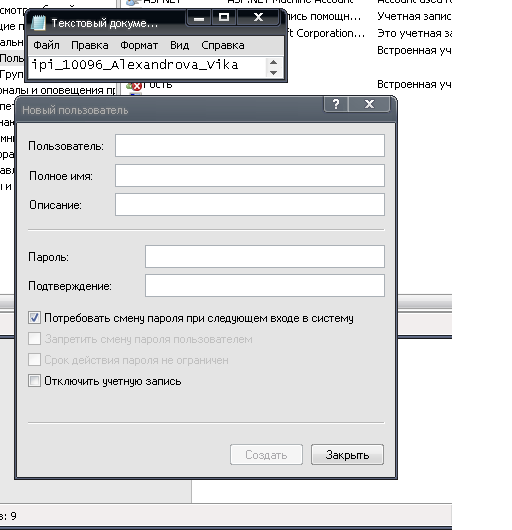Click the Это учетная за description cell
512x530 pixels.
pos(414,33)
